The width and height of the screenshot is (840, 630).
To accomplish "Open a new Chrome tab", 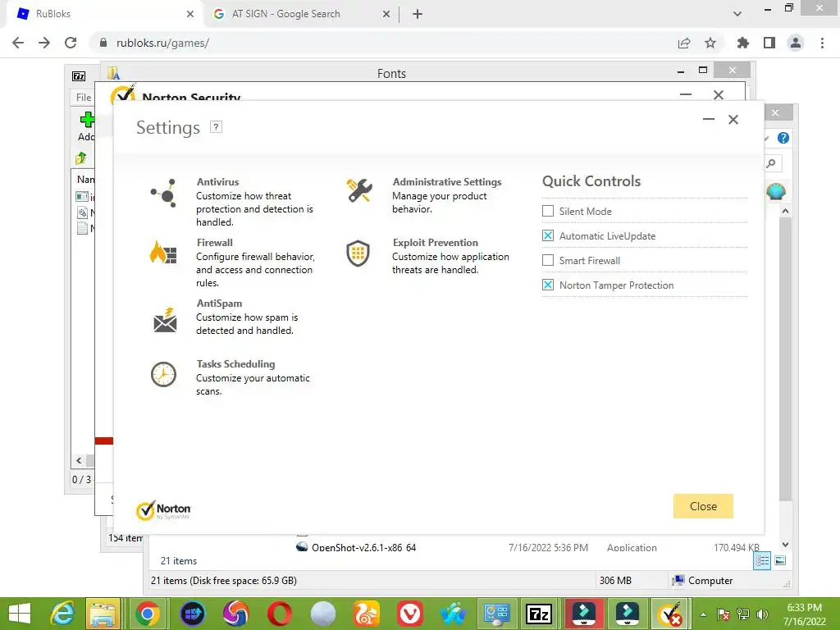I will [418, 14].
